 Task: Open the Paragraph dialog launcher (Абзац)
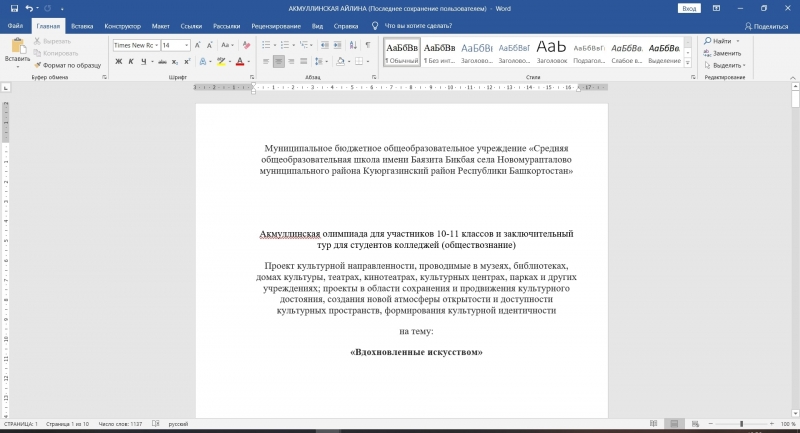[374, 77]
